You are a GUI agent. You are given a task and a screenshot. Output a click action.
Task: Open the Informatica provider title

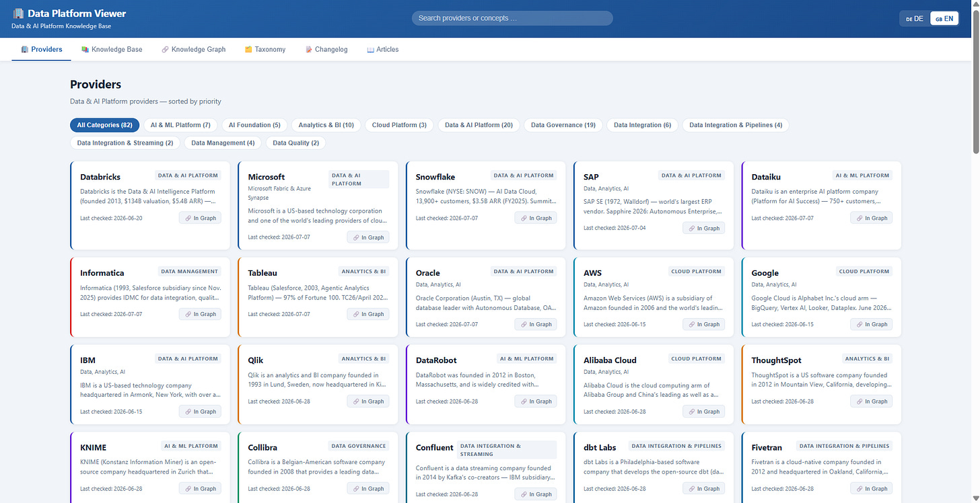click(x=102, y=273)
